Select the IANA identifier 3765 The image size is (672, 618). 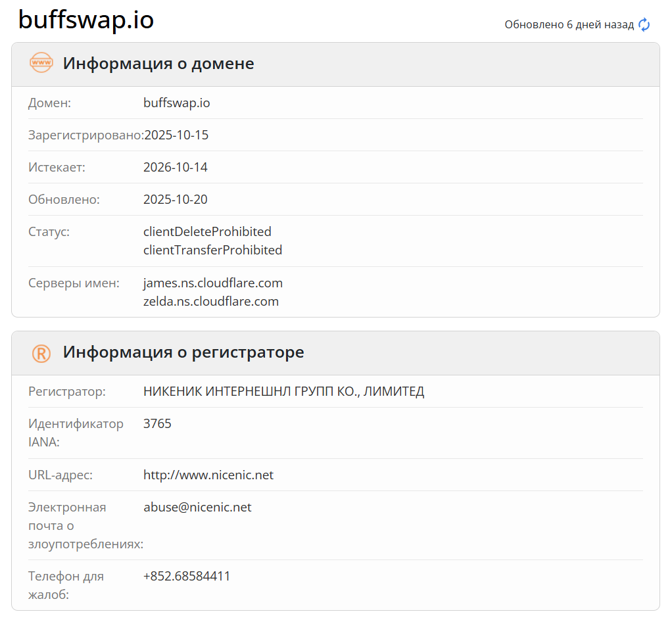pos(158,423)
